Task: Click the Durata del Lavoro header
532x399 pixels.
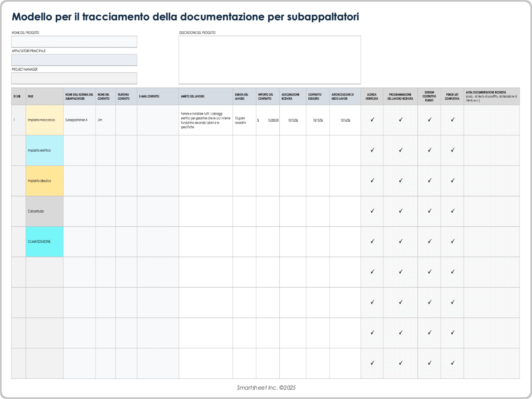Action: pyautogui.click(x=244, y=96)
